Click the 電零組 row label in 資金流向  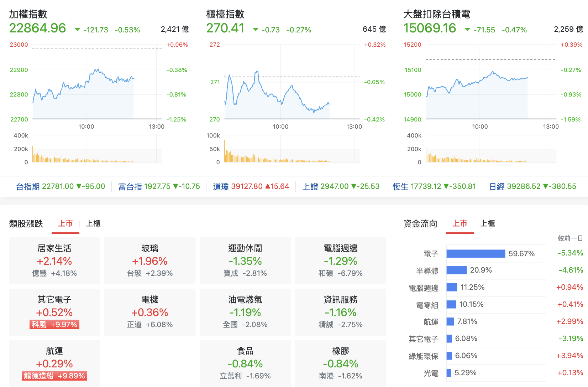point(427,305)
